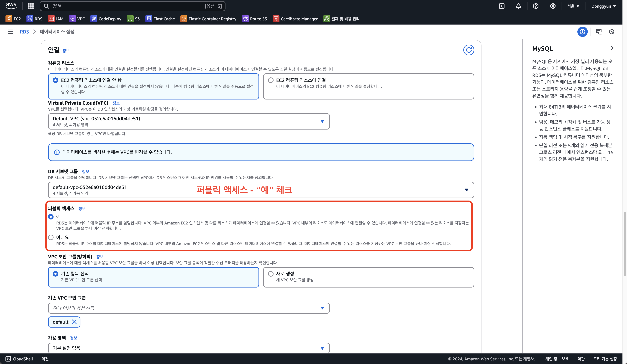627x364 pixels.
Task: Click the tutorial screen icon in header
Action: pos(599,32)
